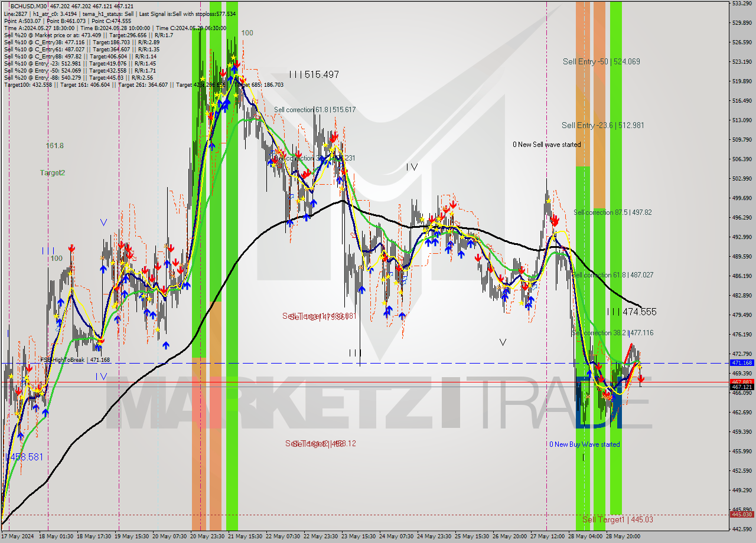Click the 467.121 current price tag
The image size is (756, 543).
742,387
